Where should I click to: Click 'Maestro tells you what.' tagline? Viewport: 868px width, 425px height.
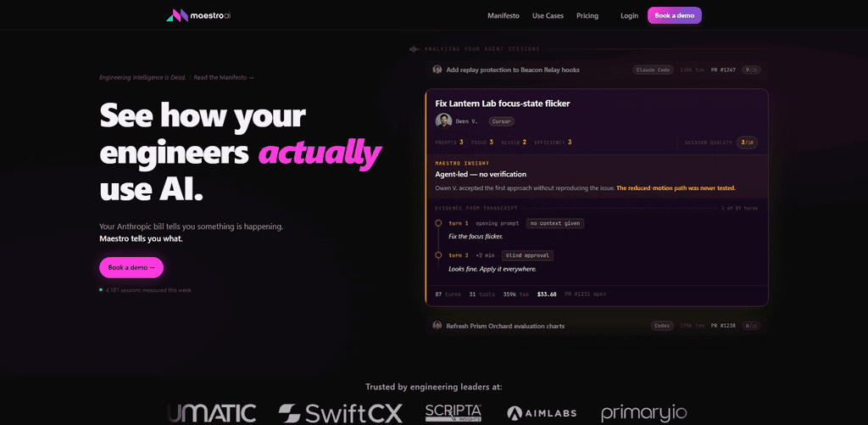click(141, 239)
